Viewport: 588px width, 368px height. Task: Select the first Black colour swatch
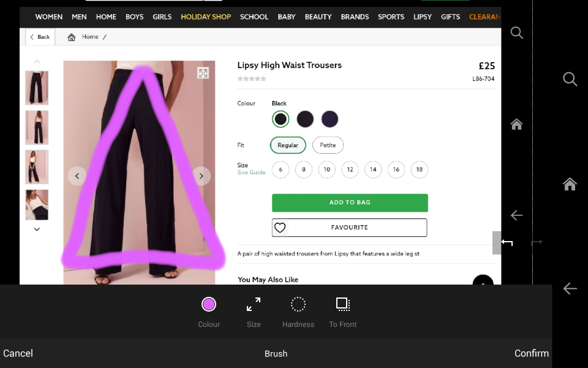(281, 119)
